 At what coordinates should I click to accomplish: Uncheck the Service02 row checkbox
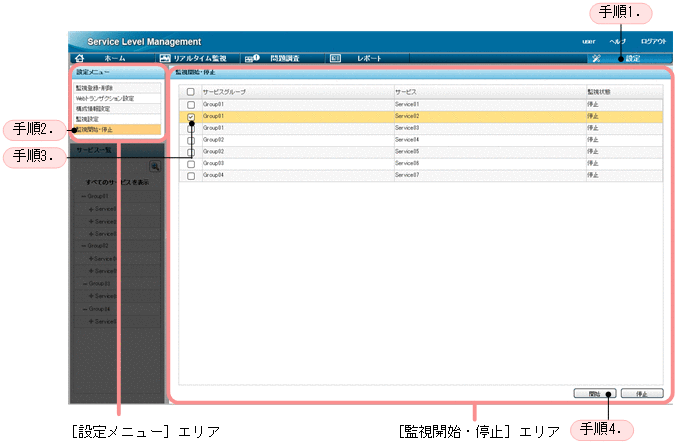click(191, 117)
